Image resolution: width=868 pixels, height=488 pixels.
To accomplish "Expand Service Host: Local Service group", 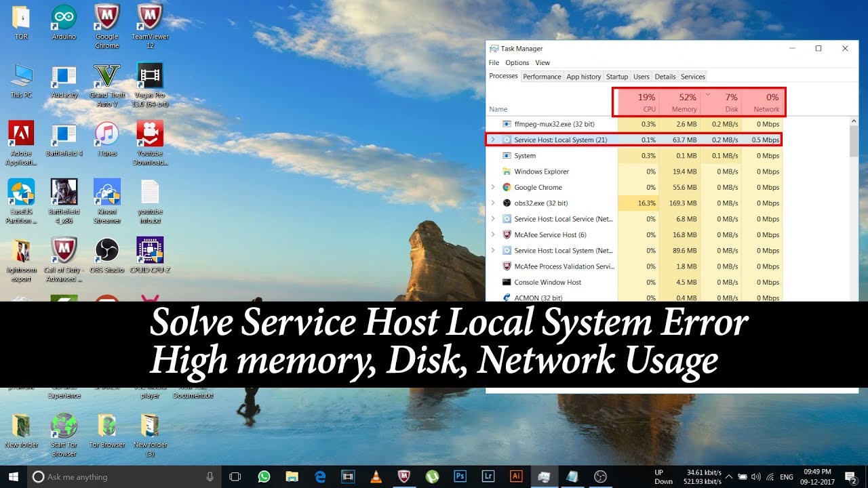I will 493,219.
